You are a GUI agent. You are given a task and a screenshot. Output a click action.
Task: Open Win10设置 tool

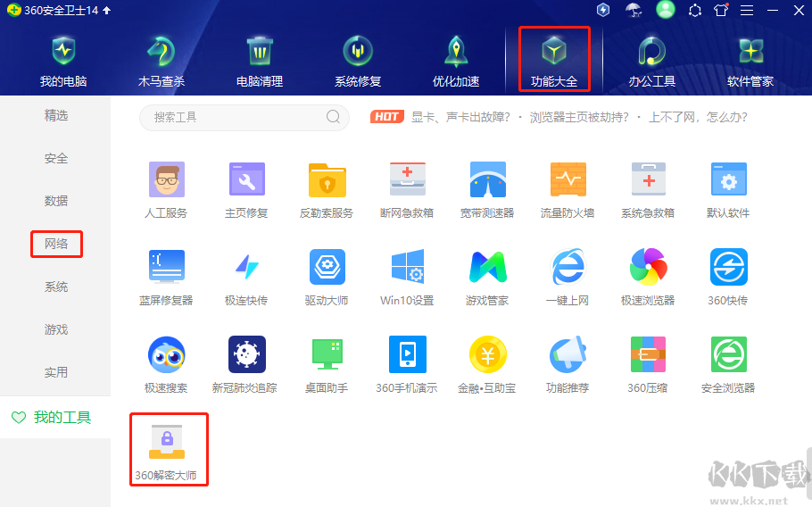(x=407, y=277)
